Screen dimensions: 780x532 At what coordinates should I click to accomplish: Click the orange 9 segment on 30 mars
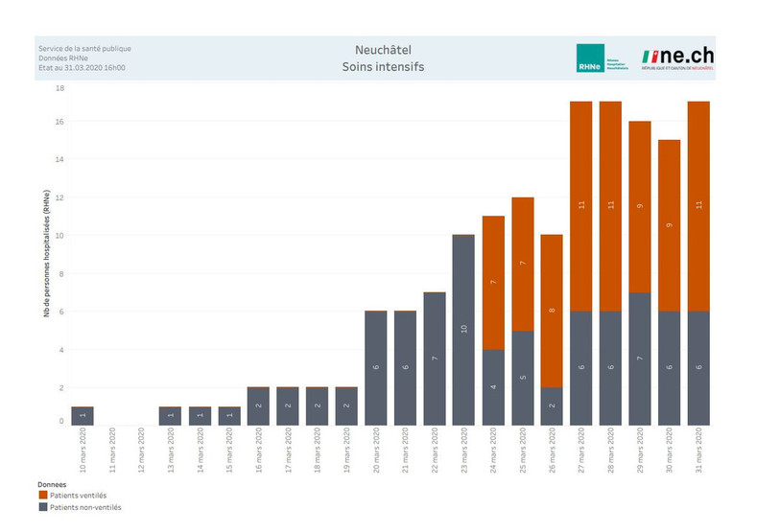(x=669, y=225)
